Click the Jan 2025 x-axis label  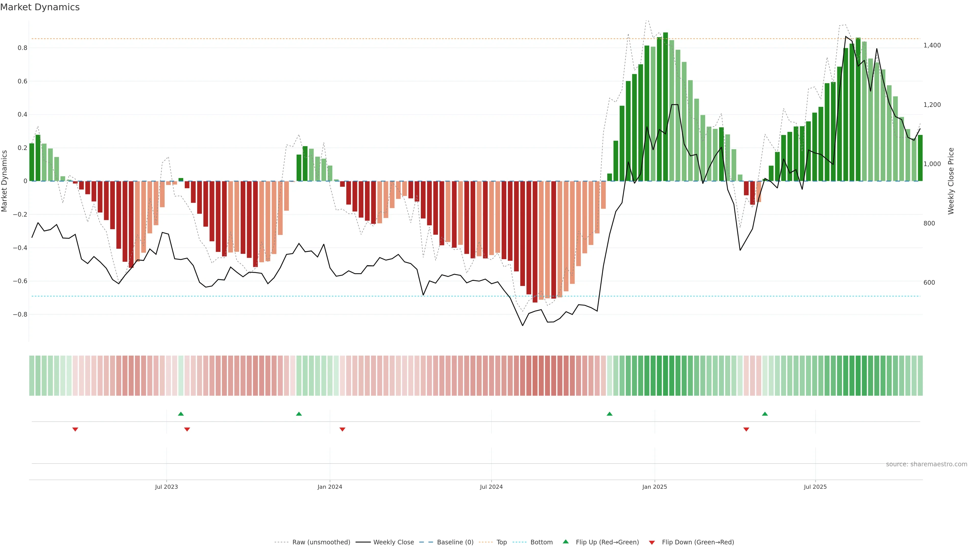(654, 487)
